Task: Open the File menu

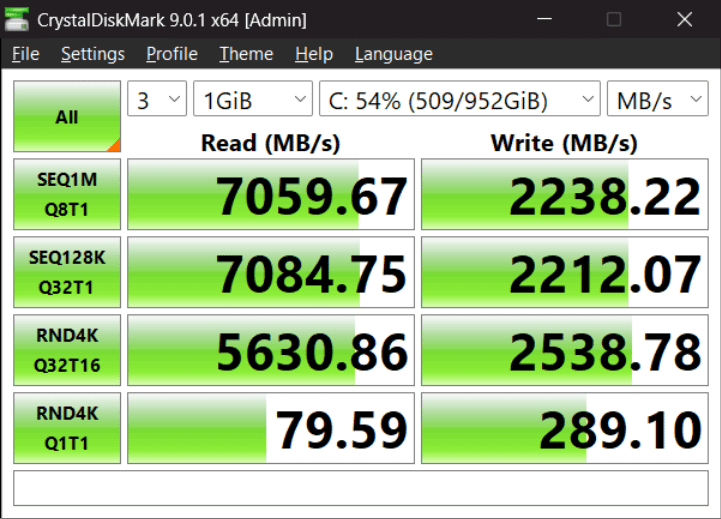Action: click(26, 54)
